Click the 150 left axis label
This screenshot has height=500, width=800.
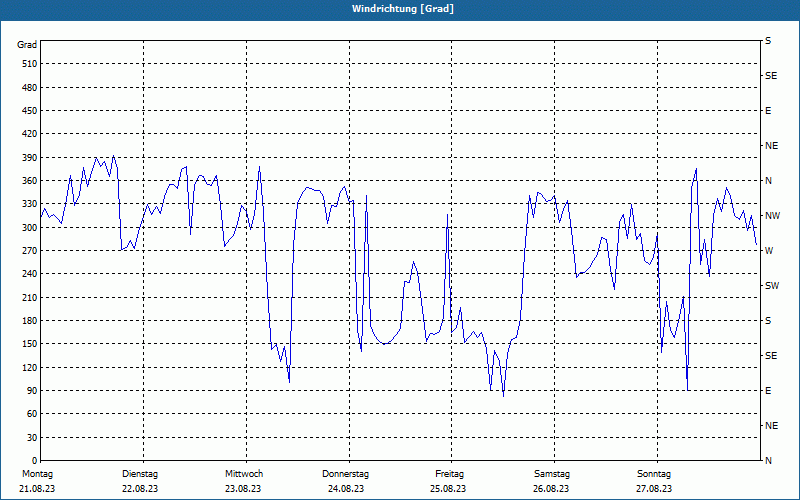pos(30,343)
